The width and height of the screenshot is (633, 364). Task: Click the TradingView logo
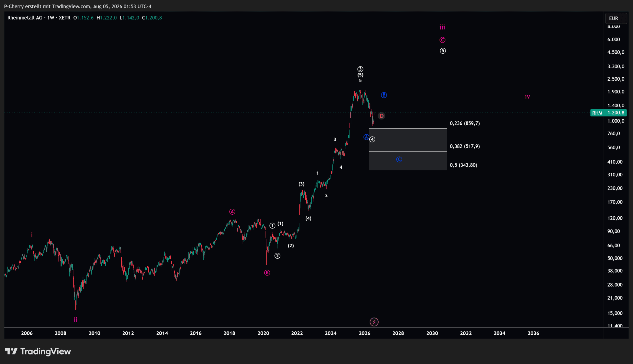click(x=38, y=351)
